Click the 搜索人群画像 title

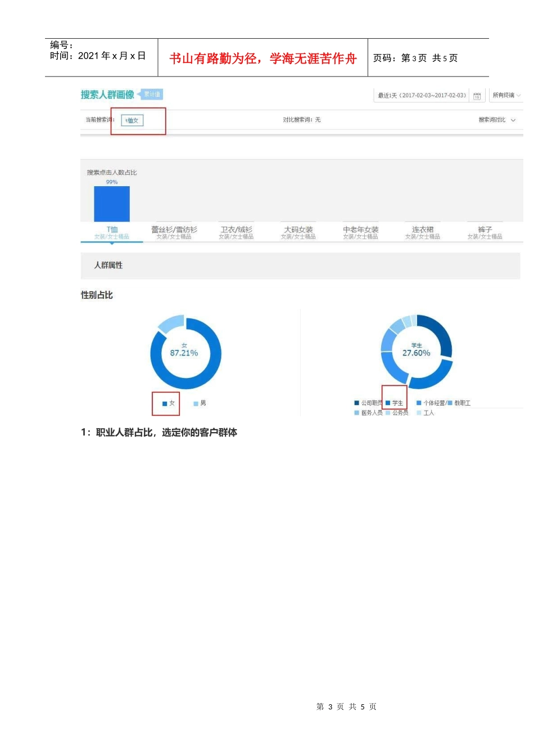click(x=107, y=94)
